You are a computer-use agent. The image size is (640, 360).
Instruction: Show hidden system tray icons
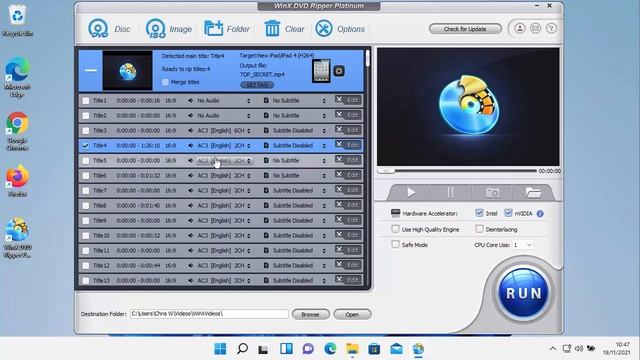552,349
